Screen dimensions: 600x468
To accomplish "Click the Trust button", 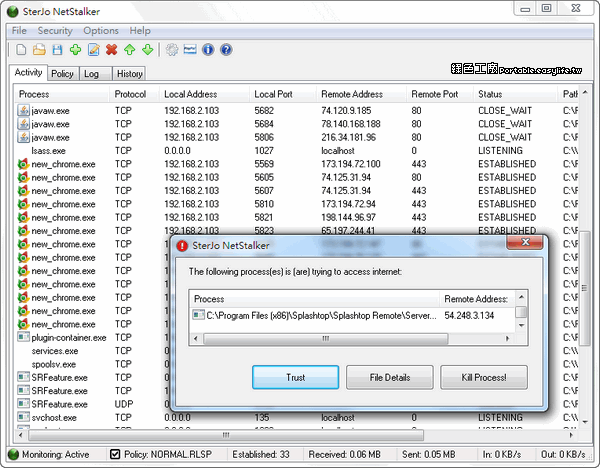I will 295,377.
